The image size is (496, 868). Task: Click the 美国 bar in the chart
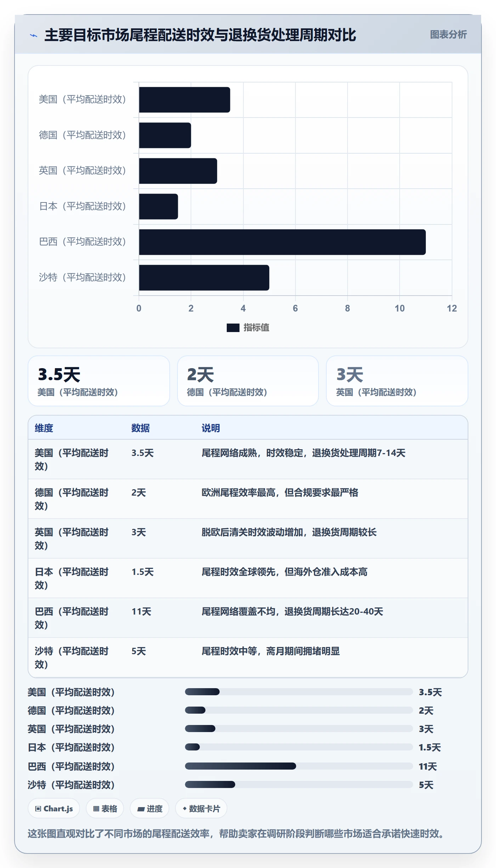click(185, 100)
